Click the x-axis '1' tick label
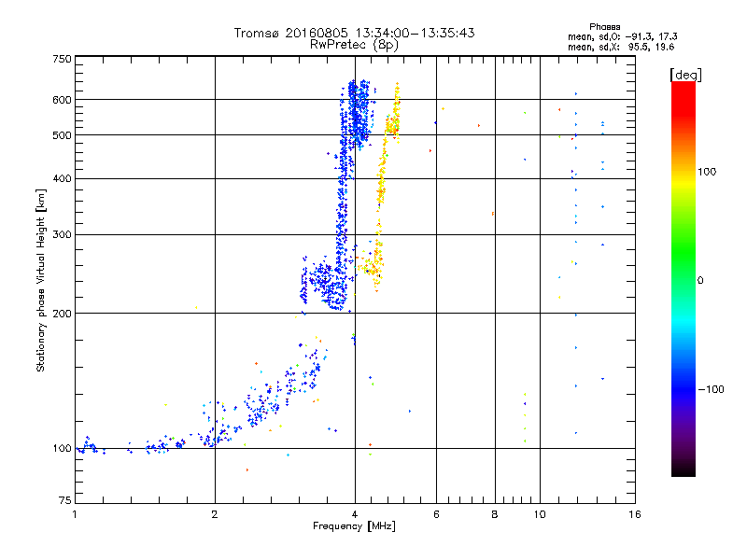 click(75, 514)
